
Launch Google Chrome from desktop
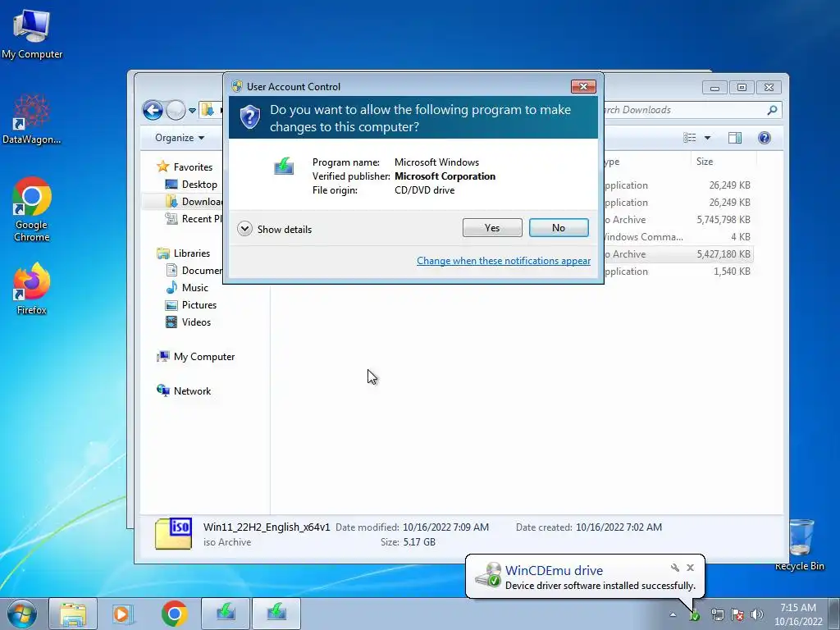(32, 209)
